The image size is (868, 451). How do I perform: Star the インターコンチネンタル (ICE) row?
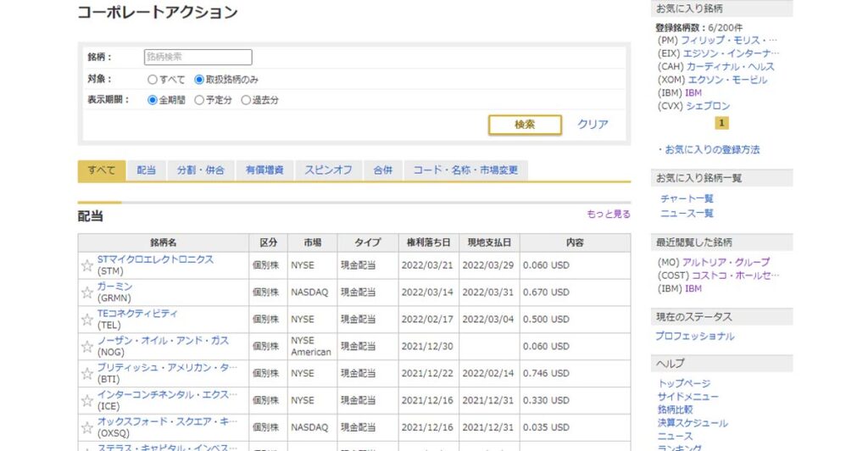pos(86,401)
